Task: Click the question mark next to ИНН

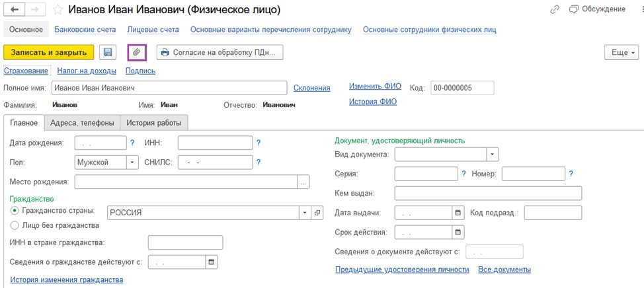Action: 259,143
